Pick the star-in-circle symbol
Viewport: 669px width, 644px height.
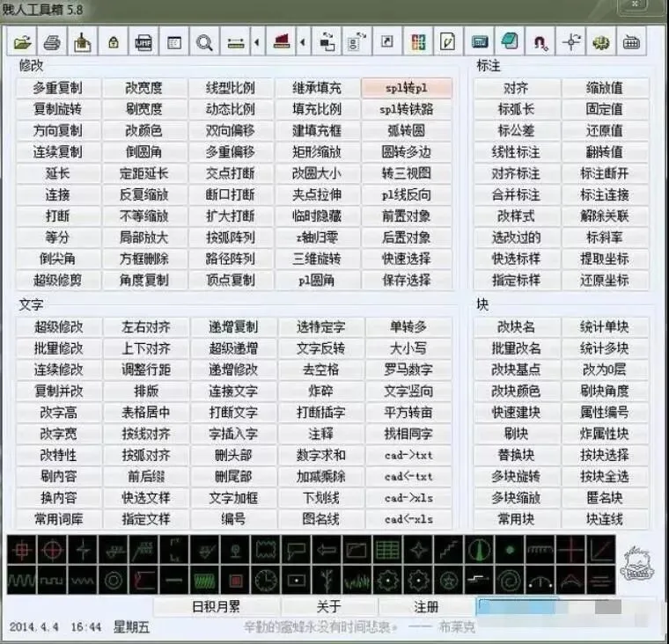pyautogui.click(x=449, y=580)
